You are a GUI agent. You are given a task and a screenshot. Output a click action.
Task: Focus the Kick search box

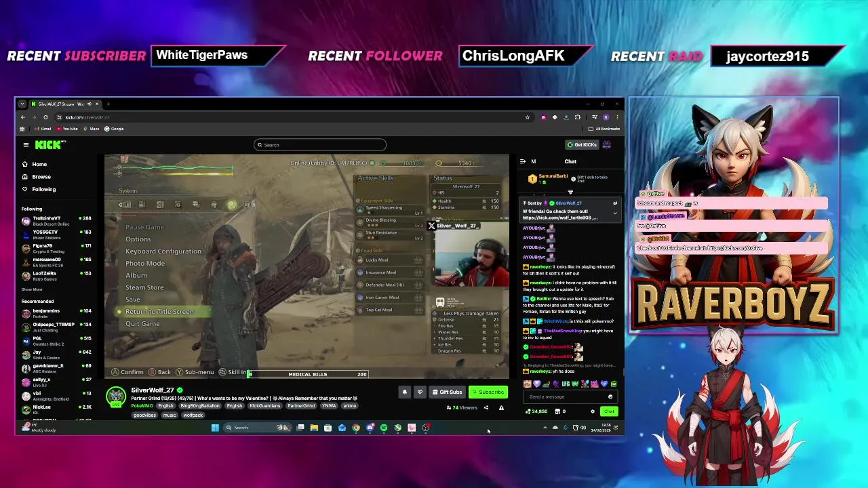pyautogui.click(x=320, y=144)
